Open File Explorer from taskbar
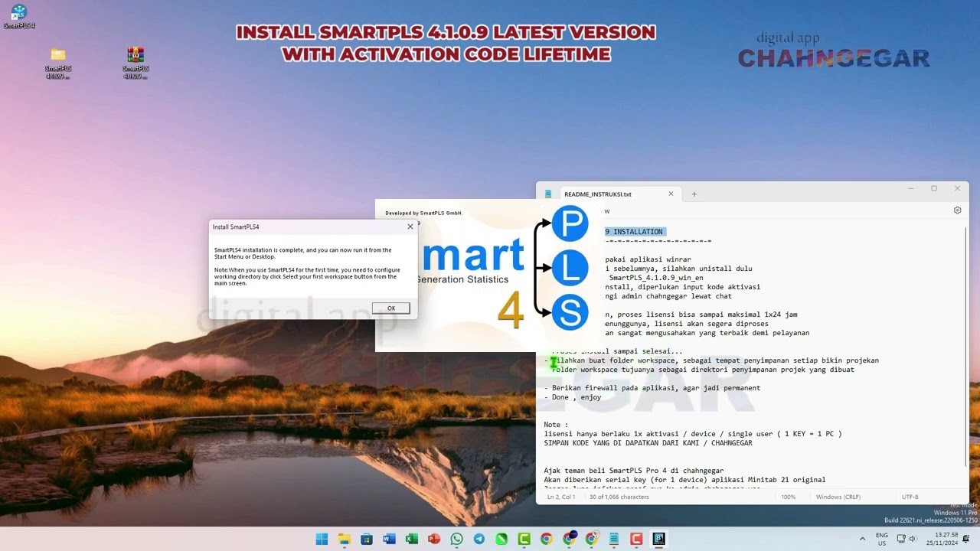Image resolution: width=980 pixels, height=551 pixels. pyautogui.click(x=345, y=539)
